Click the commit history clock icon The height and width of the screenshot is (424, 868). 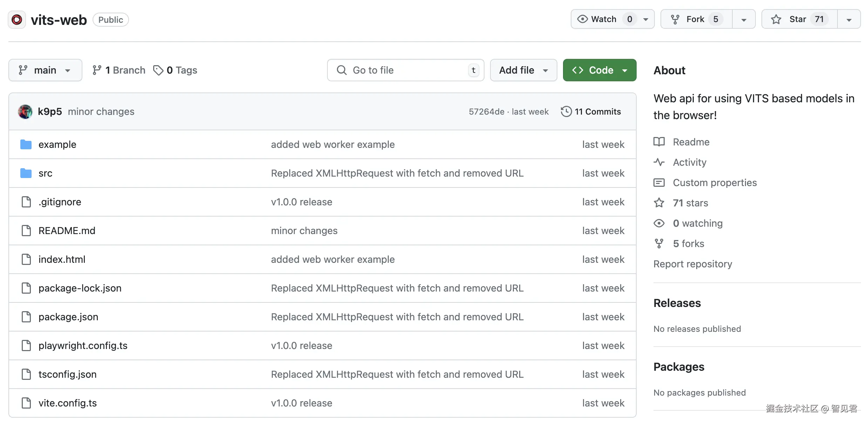[x=566, y=112]
